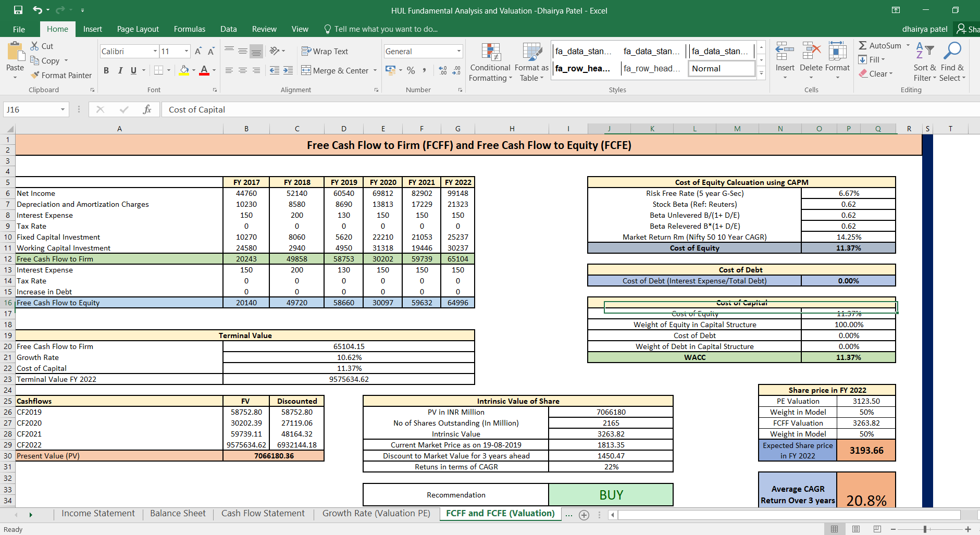This screenshot has width=980, height=535.
Task: Expand the font size 11 dropdown
Action: pyautogui.click(x=187, y=51)
